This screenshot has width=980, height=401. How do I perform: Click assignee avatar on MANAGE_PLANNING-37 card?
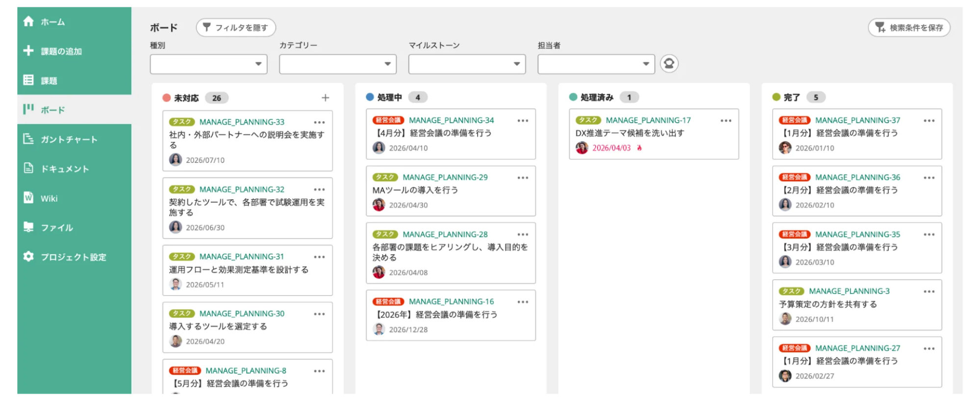click(x=785, y=148)
